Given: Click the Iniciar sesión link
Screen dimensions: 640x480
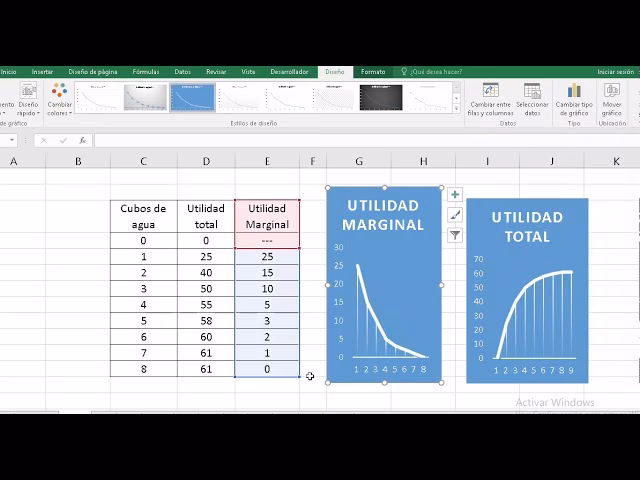Looking at the screenshot, I should (x=615, y=72).
